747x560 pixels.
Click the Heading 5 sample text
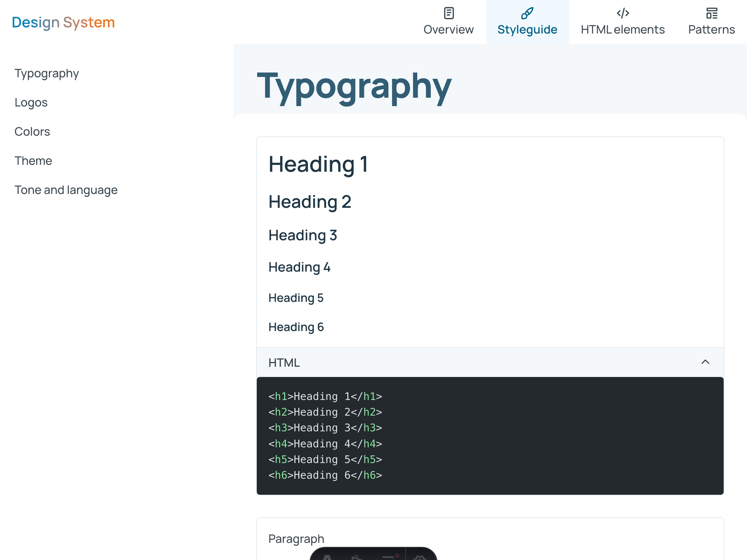tap(296, 298)
